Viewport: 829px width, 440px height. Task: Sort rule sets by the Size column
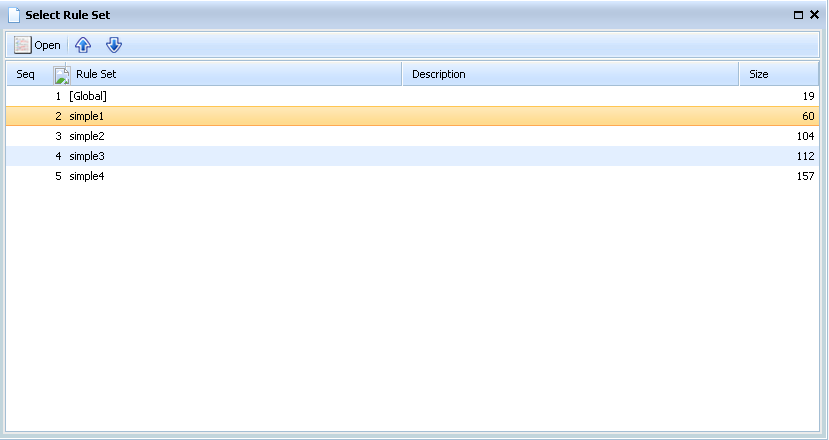759,75
